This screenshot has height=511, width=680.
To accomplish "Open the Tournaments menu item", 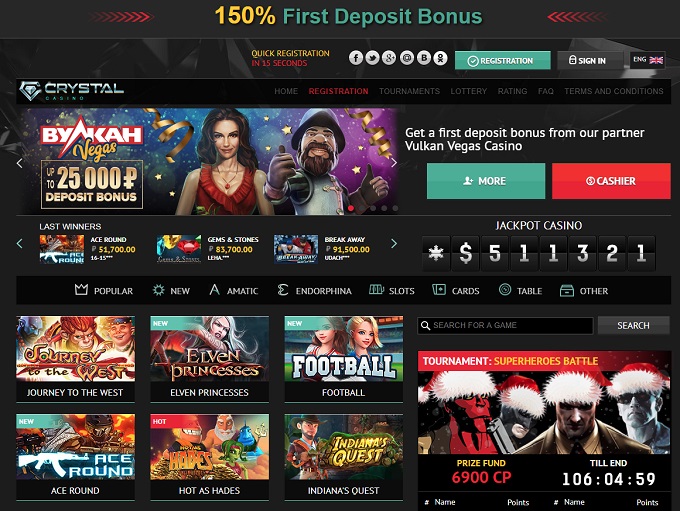I will 409,91.
